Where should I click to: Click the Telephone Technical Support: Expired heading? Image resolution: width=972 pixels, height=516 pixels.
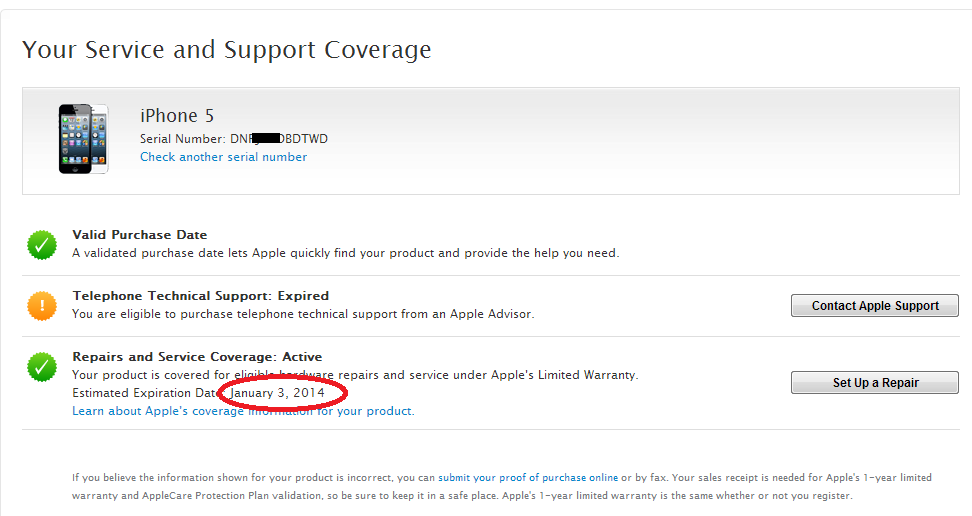(x=200, y=296)
